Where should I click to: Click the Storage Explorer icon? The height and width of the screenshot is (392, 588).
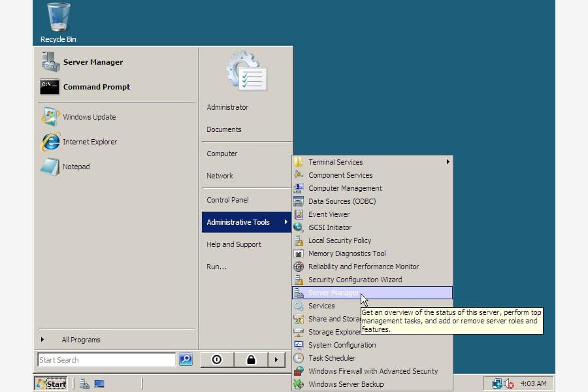pyautogui.click(x=299, y=332)
